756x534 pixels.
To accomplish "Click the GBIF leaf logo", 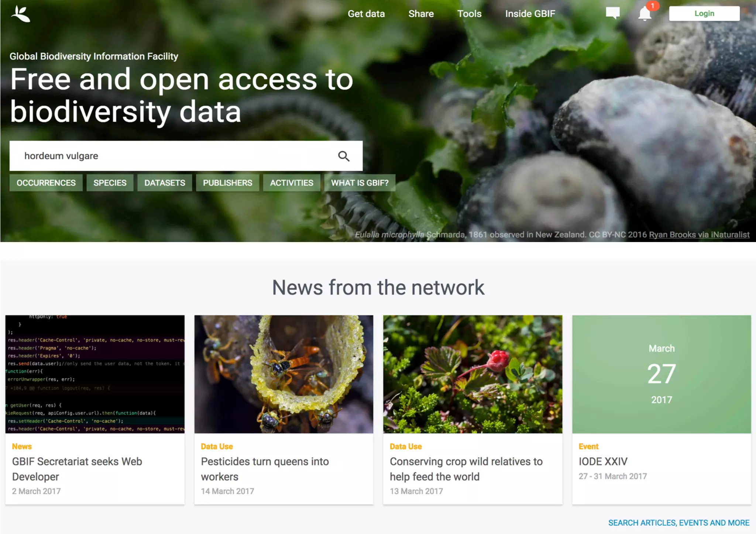I will 21,14.
